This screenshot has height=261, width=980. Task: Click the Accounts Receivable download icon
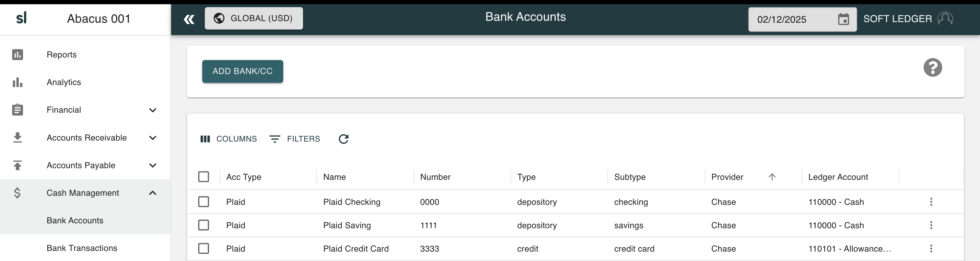click(17, 138)
